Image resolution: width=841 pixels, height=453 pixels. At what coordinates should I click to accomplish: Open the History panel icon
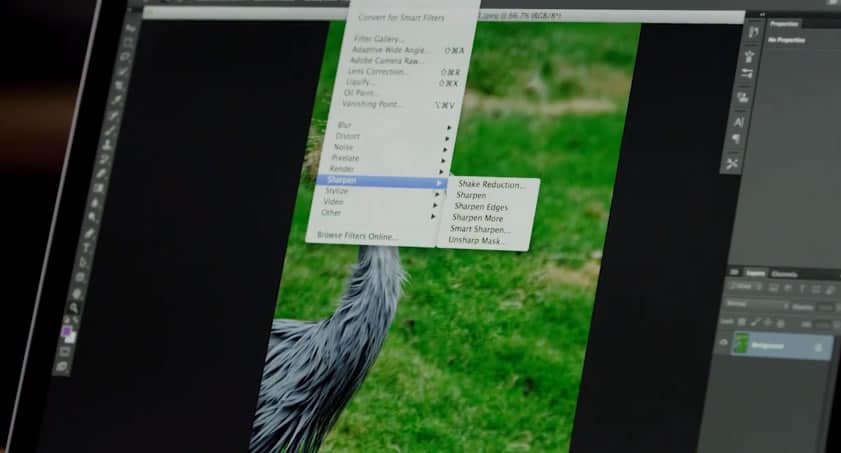click(753, 33)
